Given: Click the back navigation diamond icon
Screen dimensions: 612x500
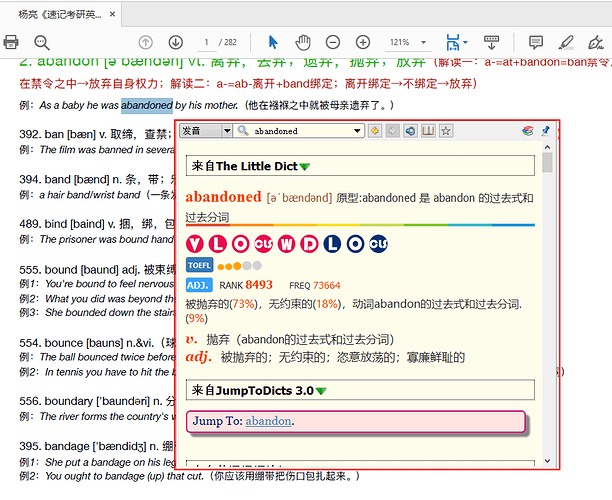Looking at the screenshot, I should (x=375, y=131).
